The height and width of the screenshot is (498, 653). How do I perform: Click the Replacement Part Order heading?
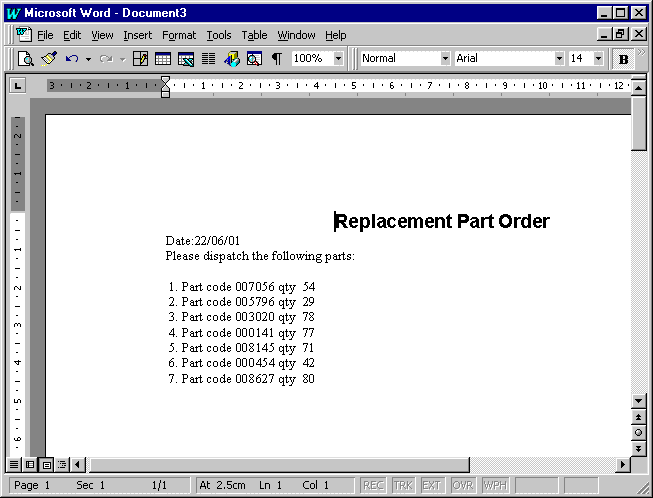pyautogui.click(x=442, y=222)
